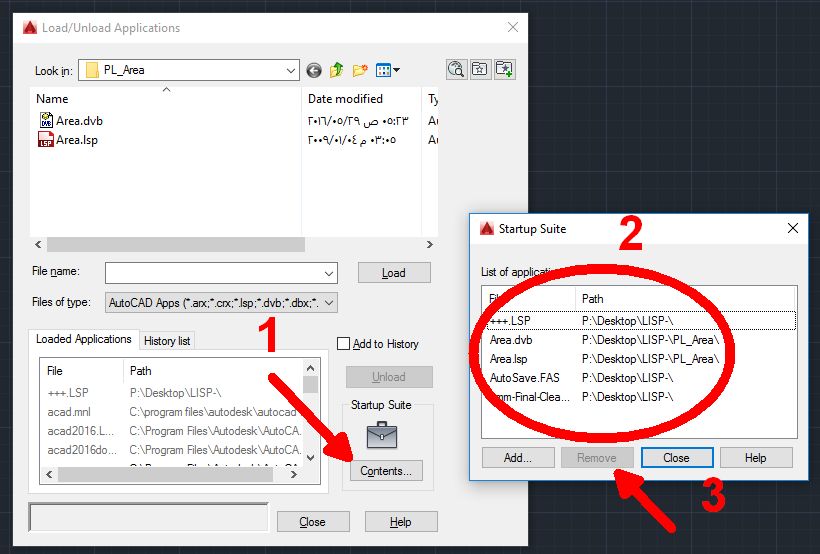
Task: Go up one folder level icon
Action: [336, 70]
